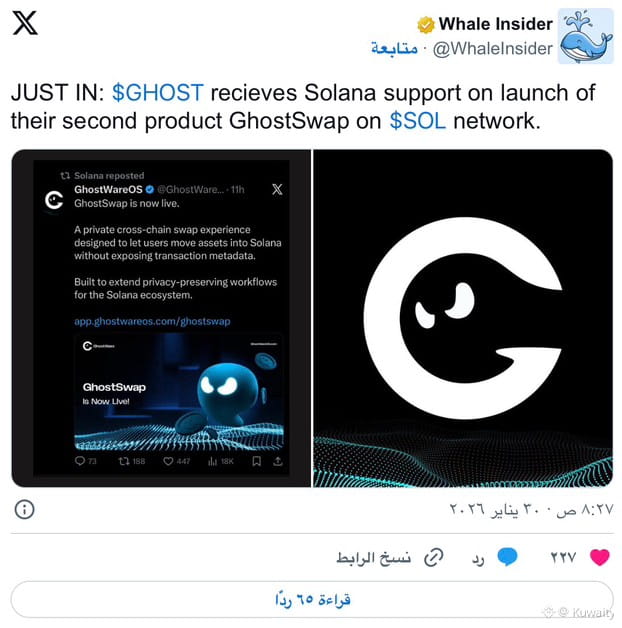Click the X logo in the top corner

[25, 23]
